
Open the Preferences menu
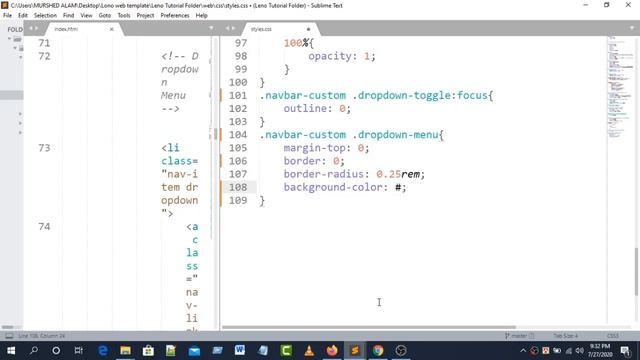(x=175, y=16)
